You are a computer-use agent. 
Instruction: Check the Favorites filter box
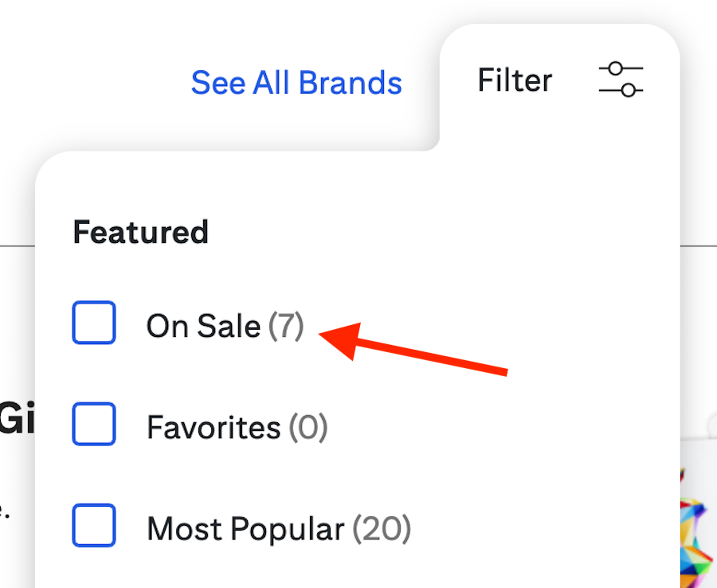pyautogui.click(x=94, y=425)
